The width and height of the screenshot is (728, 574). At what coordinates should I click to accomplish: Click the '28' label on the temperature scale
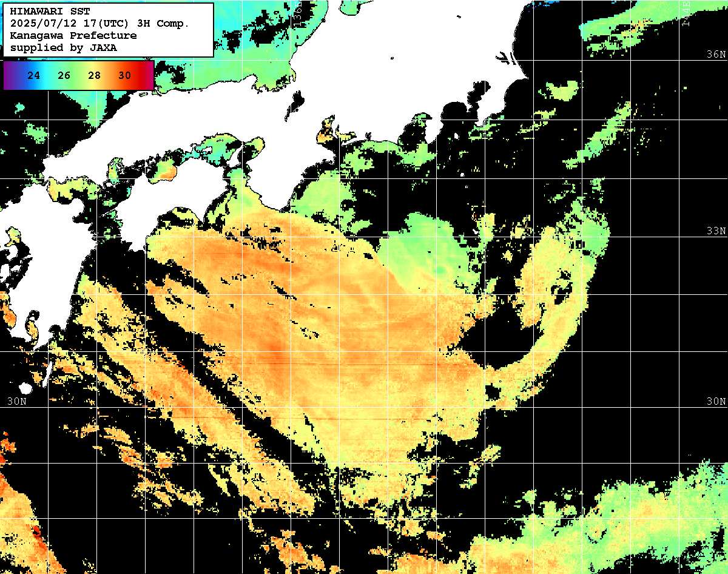click(x=94, y=76)
